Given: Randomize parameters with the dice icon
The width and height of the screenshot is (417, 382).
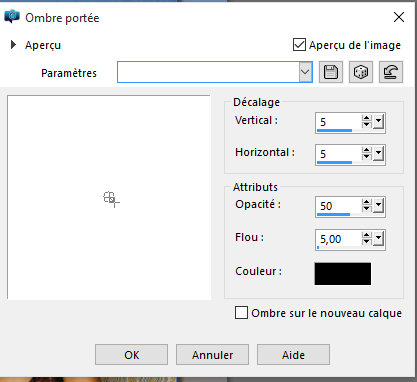Looking at the screenshot, I should (361, 72).
